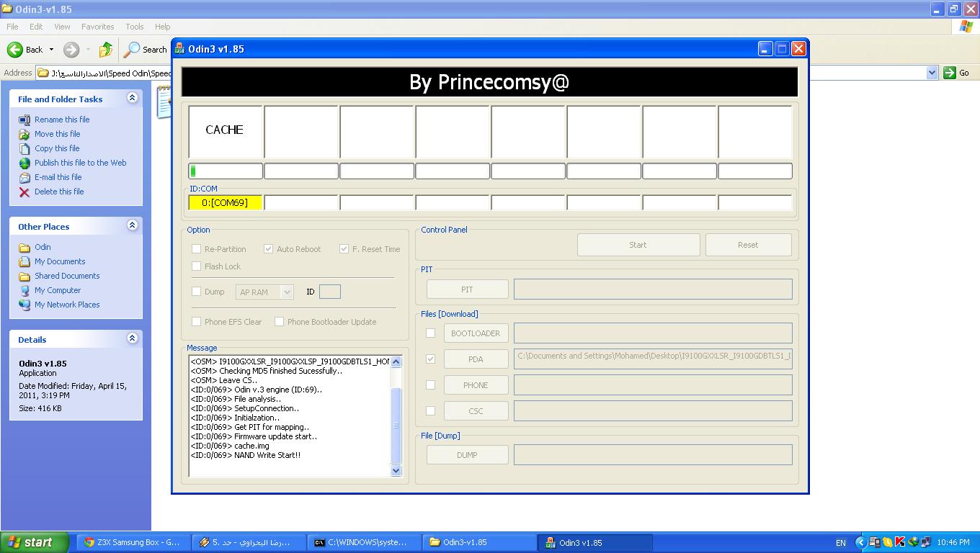Click the EN language indicator in tray
Image resolution: width=980 pixels, height=553 pixels.
pos(840,543)
